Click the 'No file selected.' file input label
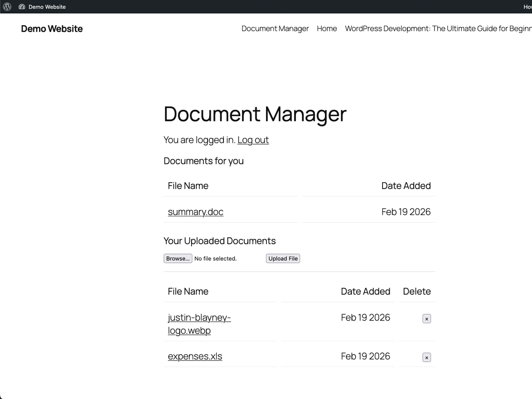 coord(215,258)
